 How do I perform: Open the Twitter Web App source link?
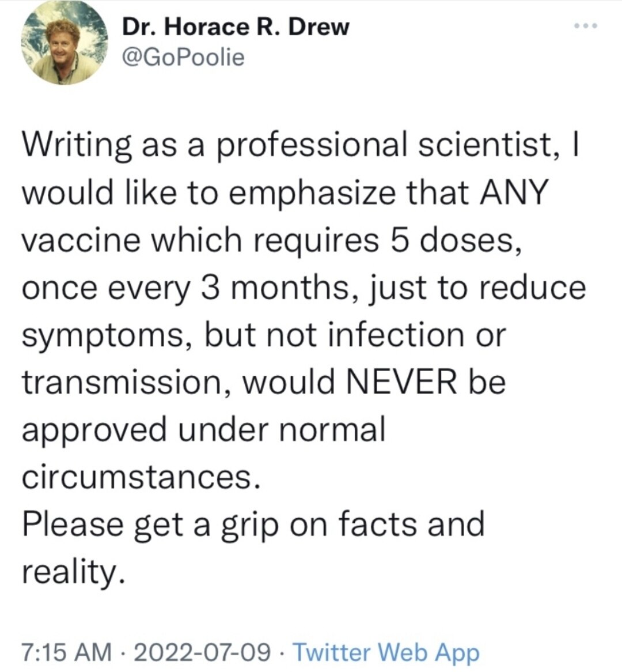[x=386, y=651]
